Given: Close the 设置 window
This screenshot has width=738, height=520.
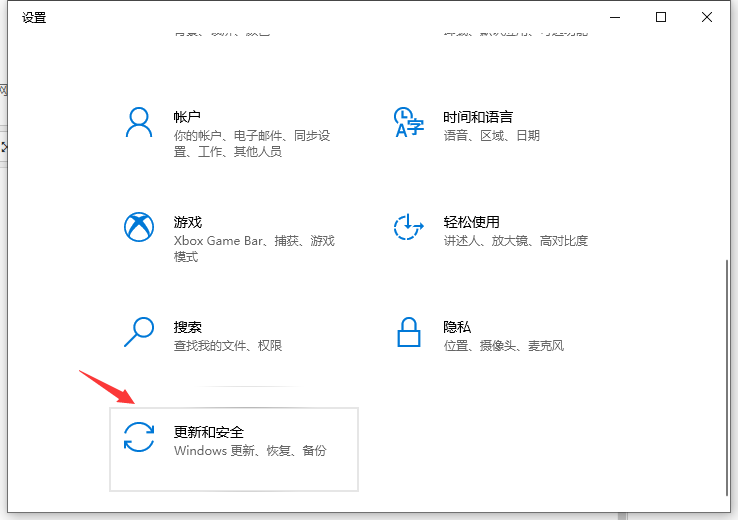Looking at the screenshot, I should coord(706,17).
